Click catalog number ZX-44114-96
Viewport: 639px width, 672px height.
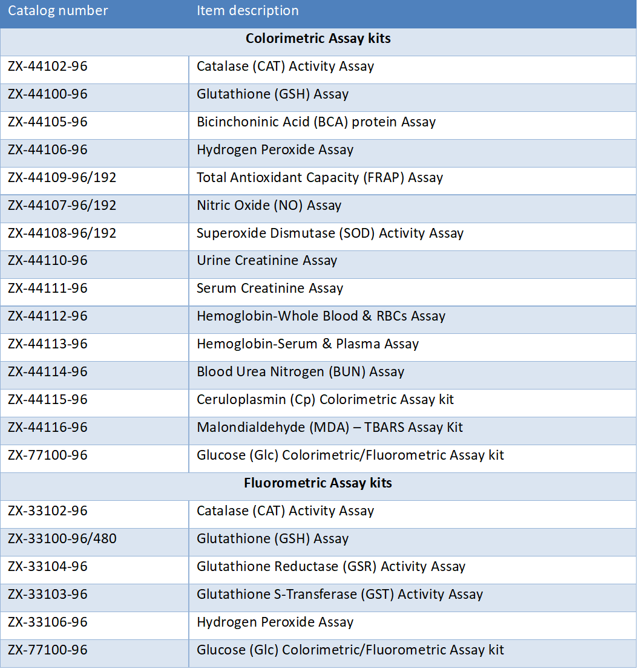point(48,372)
